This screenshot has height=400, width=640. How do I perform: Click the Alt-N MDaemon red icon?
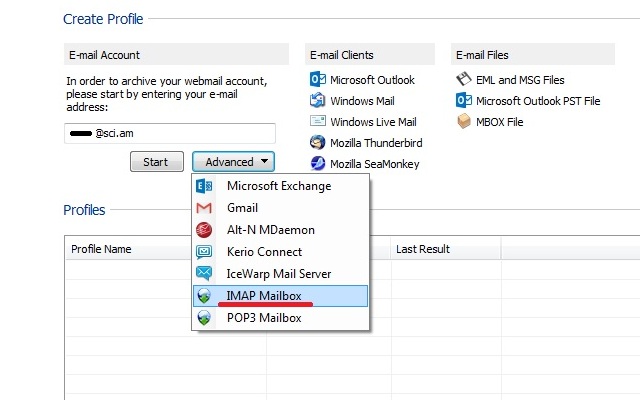[204, 230]
